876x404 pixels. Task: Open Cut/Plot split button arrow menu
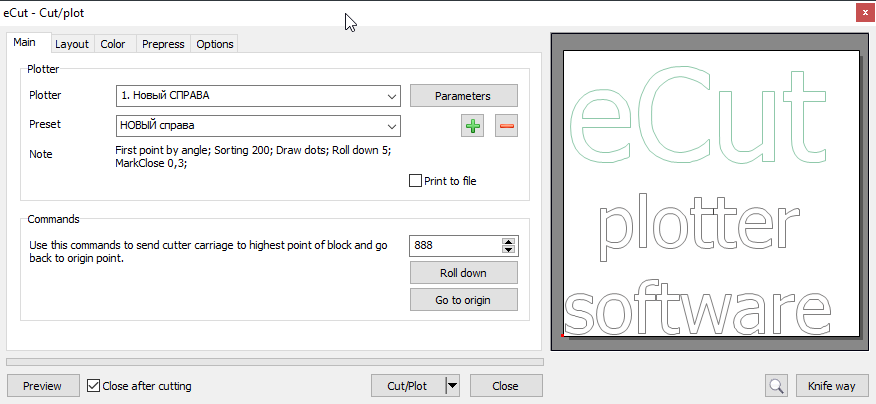[453, 386]
